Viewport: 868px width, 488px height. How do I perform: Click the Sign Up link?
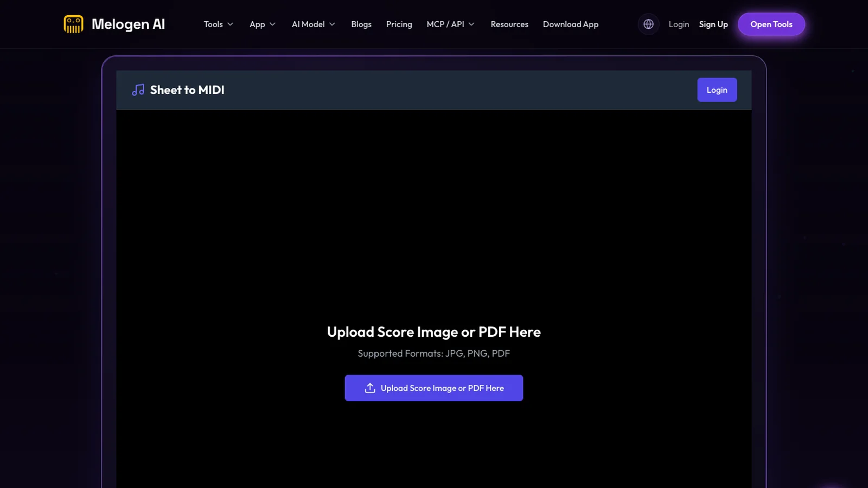click(713, 24)
